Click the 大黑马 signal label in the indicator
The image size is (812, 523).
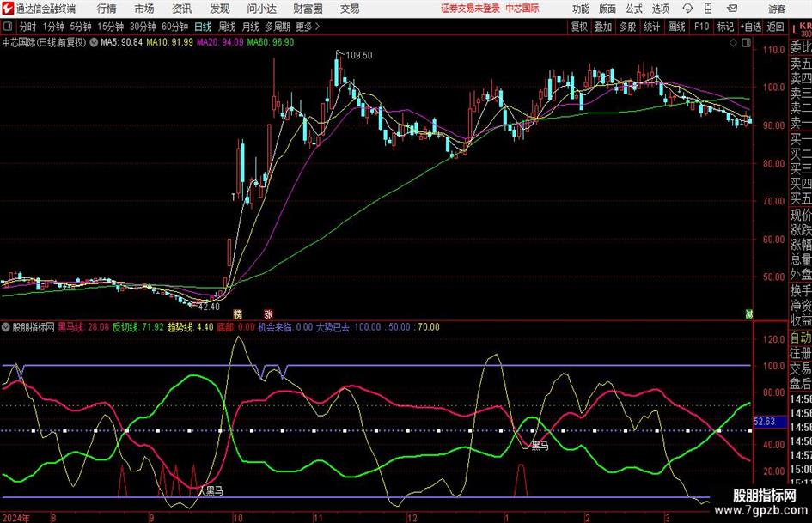[211, 490]
